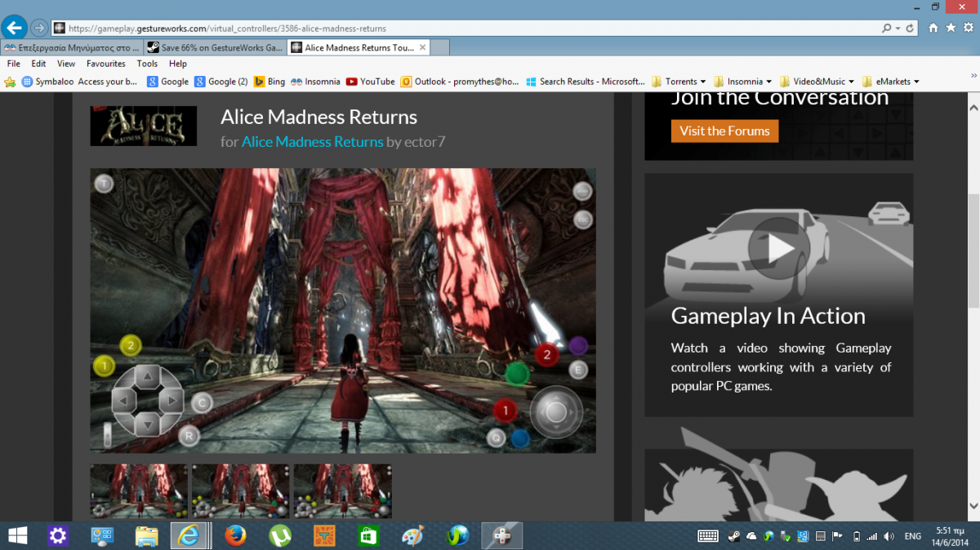Launch Firefox from the taskbar
Image resolution: width=980 pixels, height=550 pixels.
pyautogui.click(x=236, y=536)
